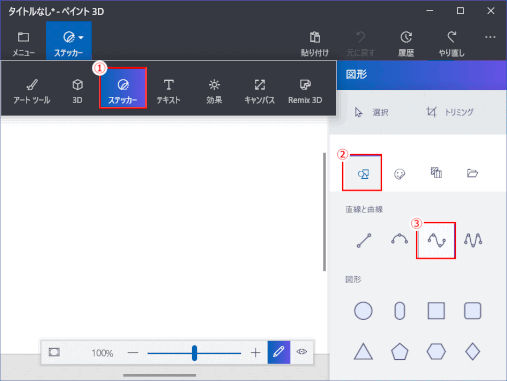Click the zoom out minus button
This screenshot has height=381, width=507.
point(133,353)
